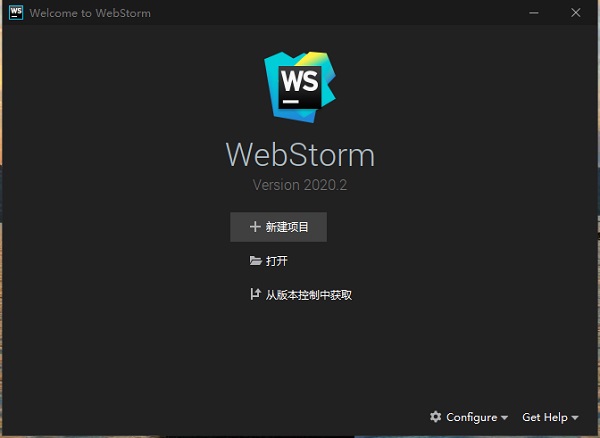Click the WebStorm icon in title bar
Screen dimensions: 600x438
pos(16,13)
